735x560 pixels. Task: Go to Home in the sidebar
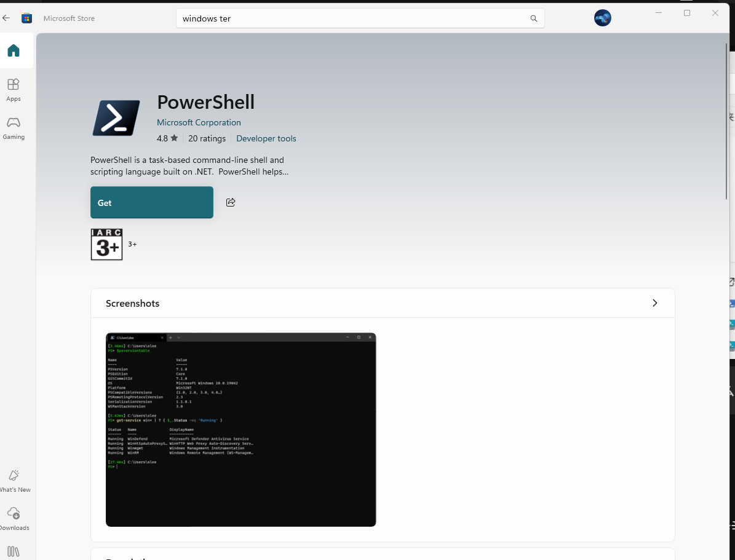point(14,51)
